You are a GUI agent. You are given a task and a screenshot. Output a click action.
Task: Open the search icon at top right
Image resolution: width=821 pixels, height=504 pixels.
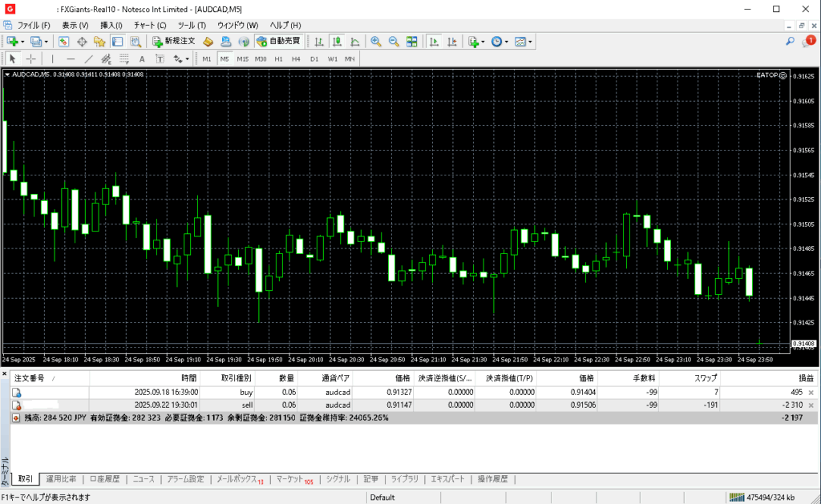pos(789,41)
